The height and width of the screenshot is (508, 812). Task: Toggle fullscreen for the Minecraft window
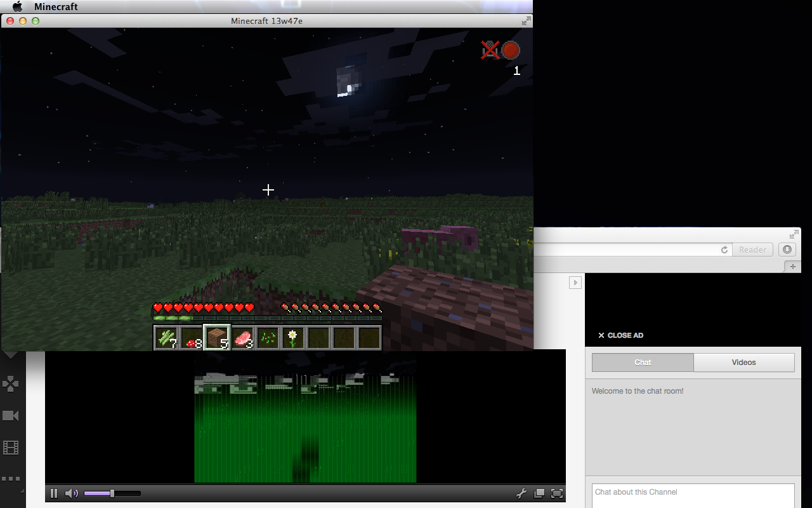[x=526, y=21]
